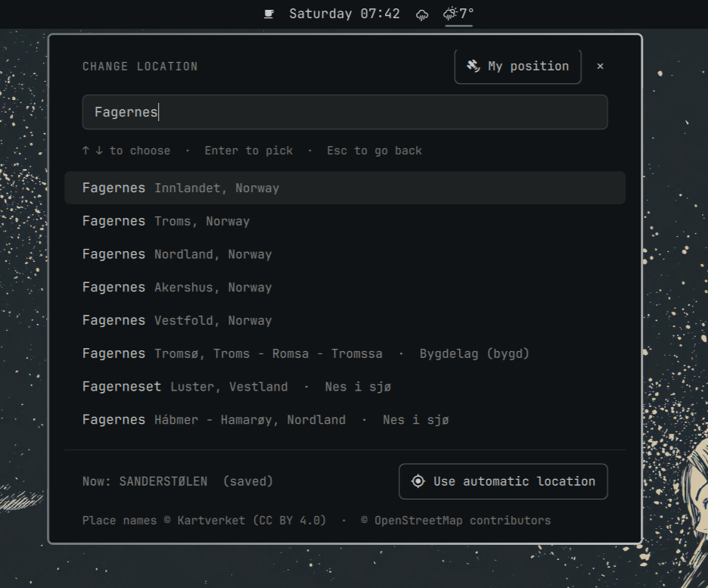Click © OpenStreetMap contributors attribution
The image size is (708, 588).
455,520
